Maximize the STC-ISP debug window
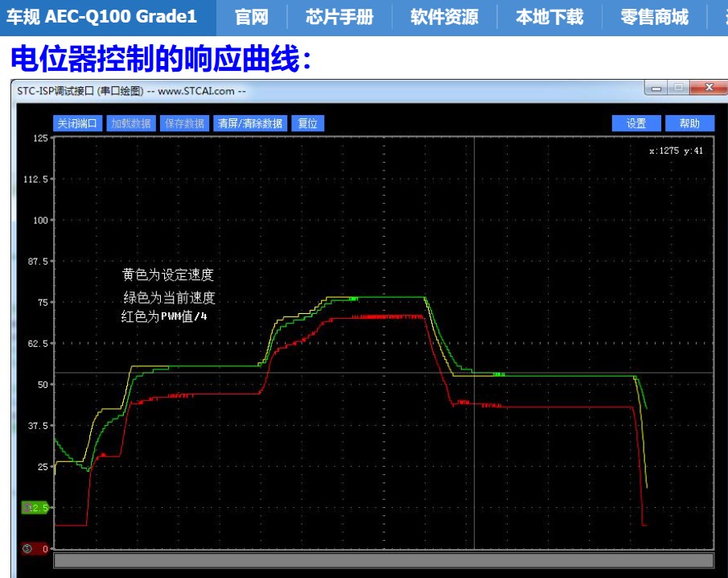Image resolution: width=728 pixels, height=578 pixels. pos(678,88)
